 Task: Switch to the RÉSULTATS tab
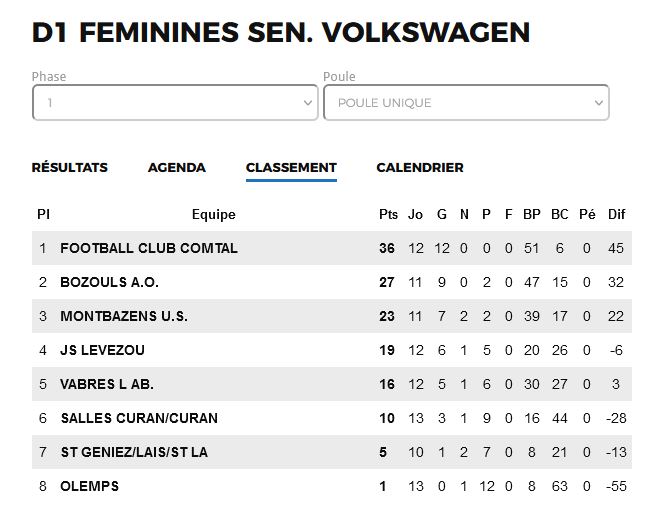tap(70, 167)
